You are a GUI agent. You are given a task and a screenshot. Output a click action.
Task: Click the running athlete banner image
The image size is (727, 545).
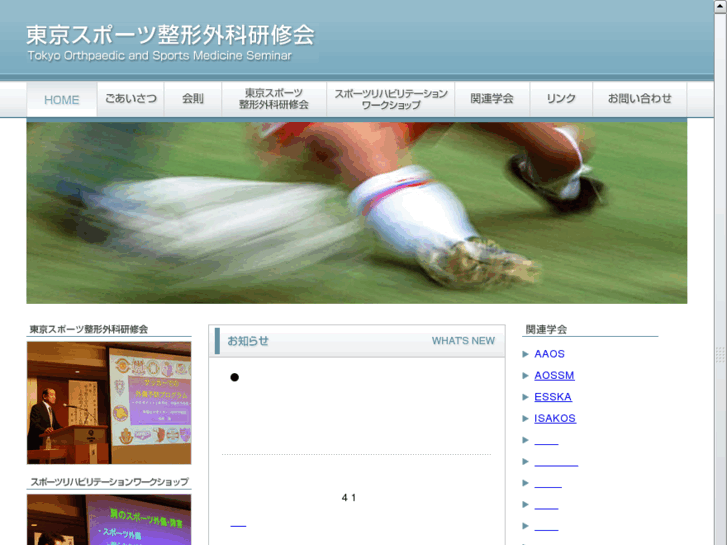pyautogui.click(x=357, y=213)
